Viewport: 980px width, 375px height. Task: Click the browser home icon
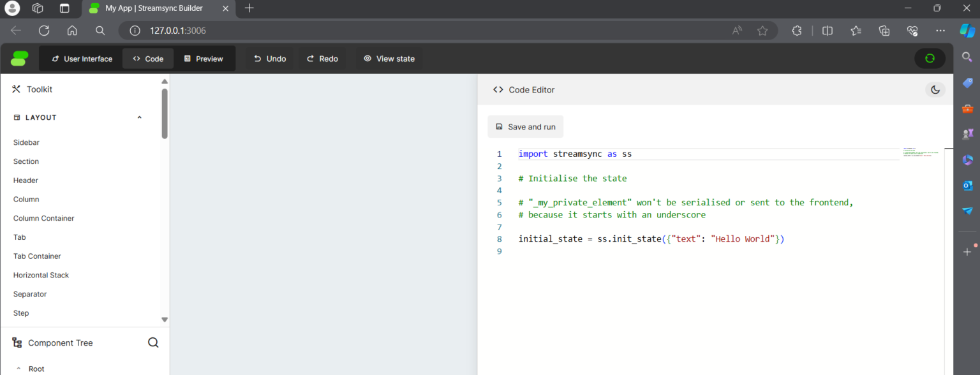(x=72, y=30)
